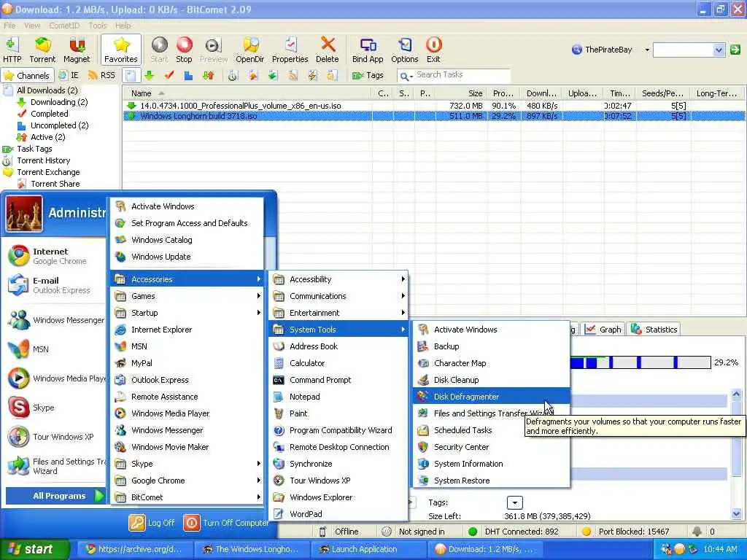Viewport: 747px width, 560px height.
Task: Launch Disk Defragmenter from System Tools
Action: click(x=491, y=397)
